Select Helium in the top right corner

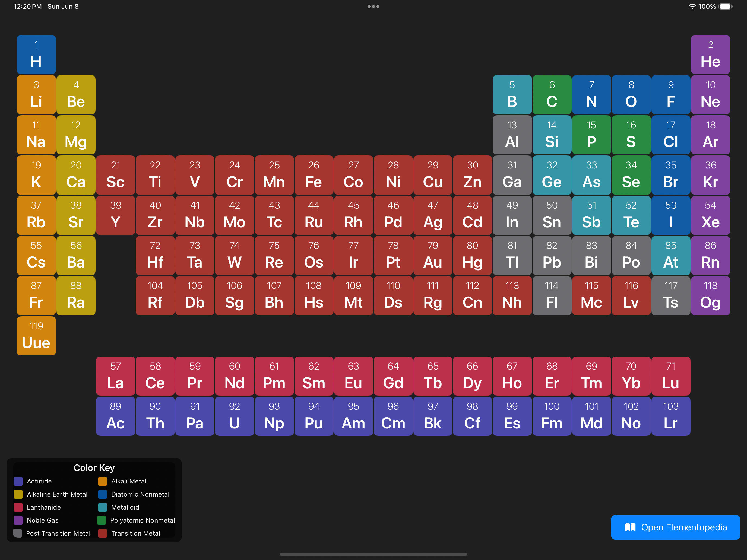coord(711,54)
